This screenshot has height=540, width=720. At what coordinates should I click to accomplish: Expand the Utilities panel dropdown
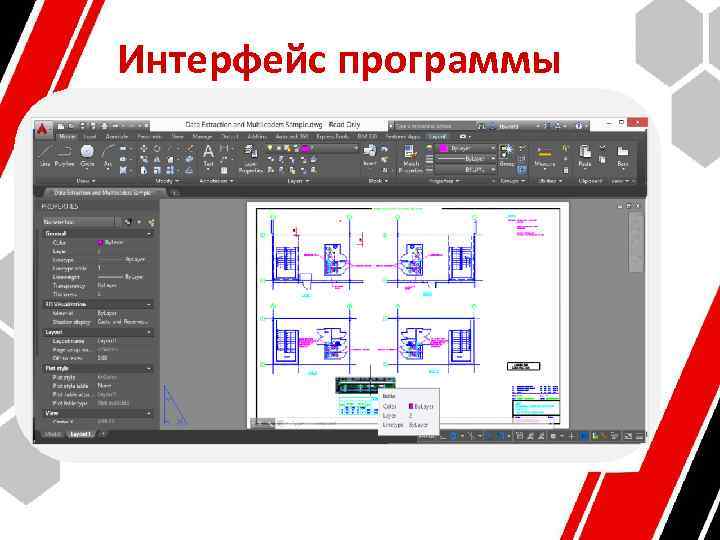pos(549,181)
